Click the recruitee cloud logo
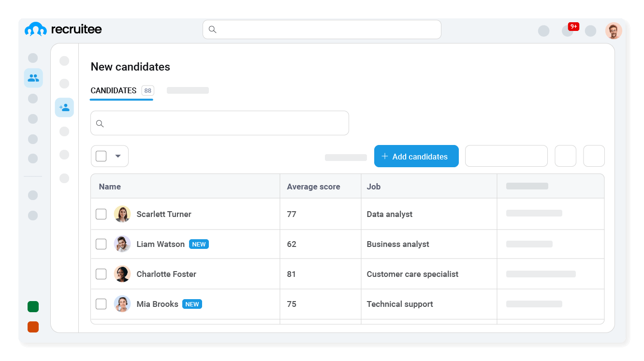644x361 pixels. pyautogui.click(x=35, y=29)
